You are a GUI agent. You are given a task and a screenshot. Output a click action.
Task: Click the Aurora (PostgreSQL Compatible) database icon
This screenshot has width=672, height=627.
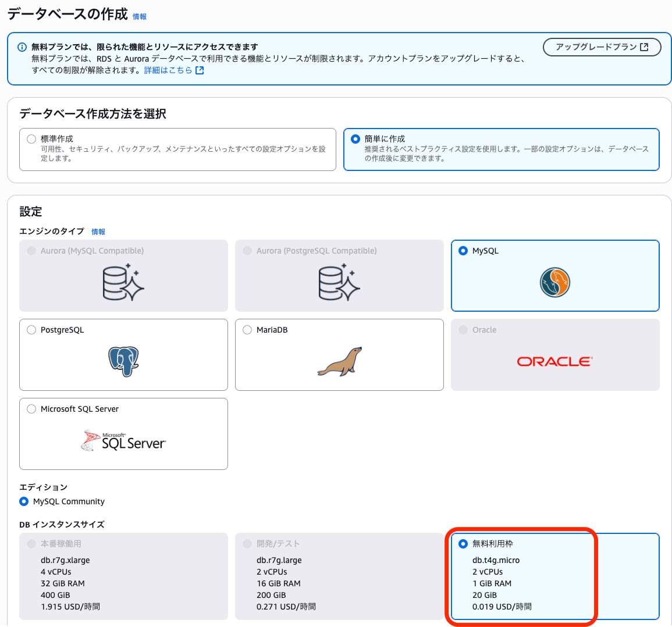pyautogui.click(x=339, y=282)
